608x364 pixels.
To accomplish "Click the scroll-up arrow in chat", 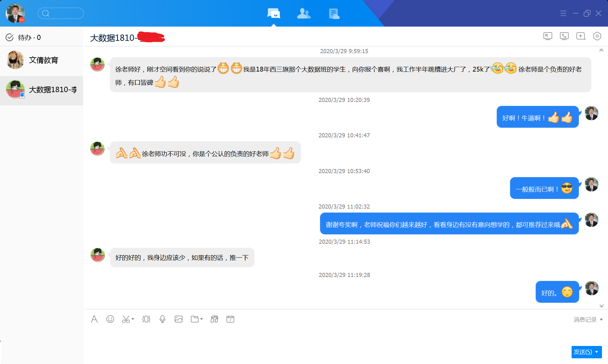I will [601, 50].
